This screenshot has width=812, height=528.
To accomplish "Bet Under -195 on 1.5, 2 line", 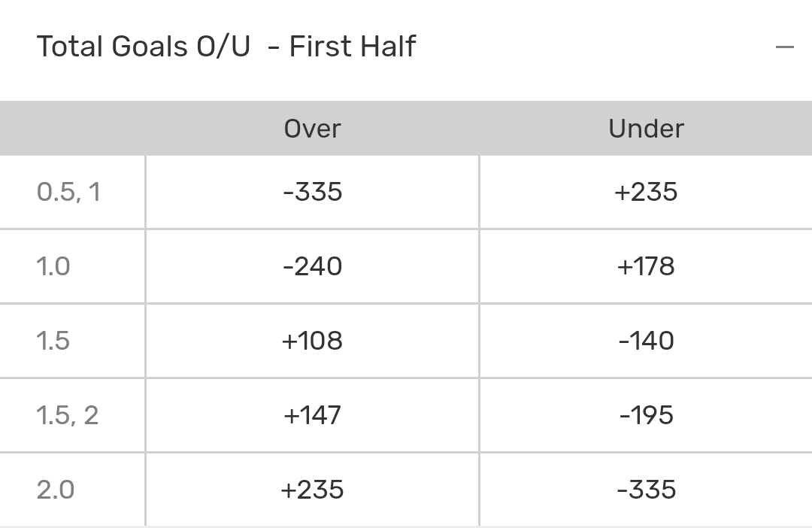I will [x=646, y=415].
